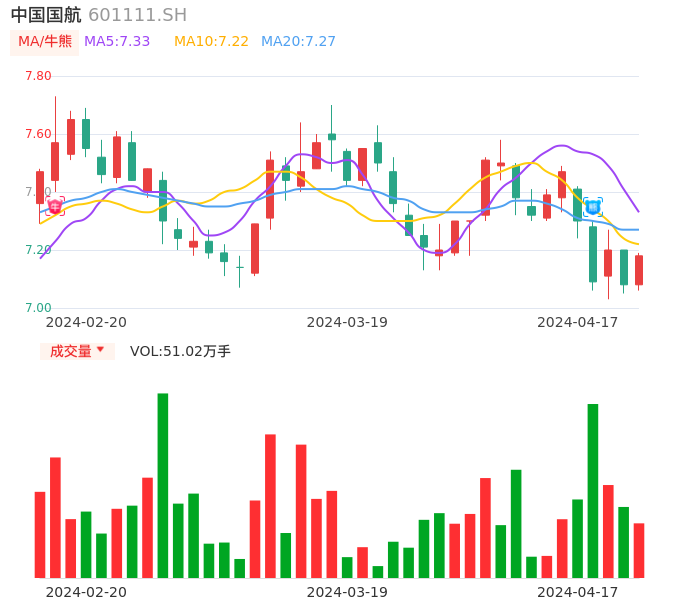The height and width of the screenshot is (606, 686).
Task: Click the last candlestick on the right
Action: 639,270
